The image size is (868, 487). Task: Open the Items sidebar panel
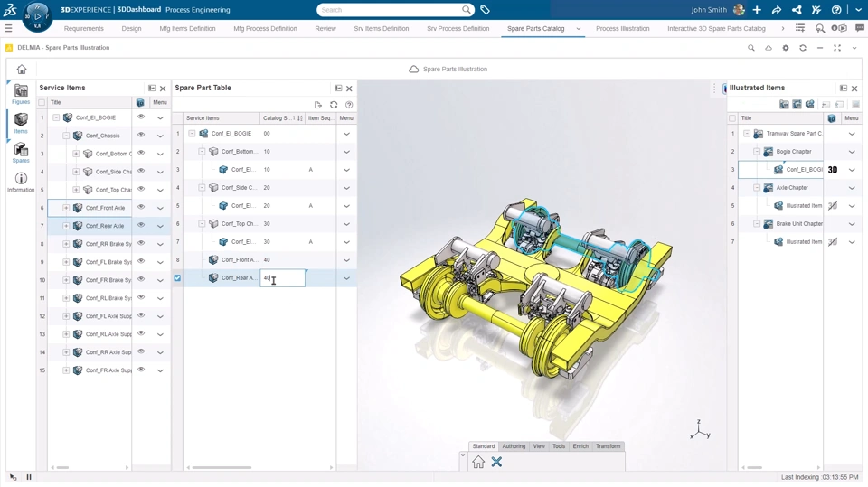click(x=21, y=123)
